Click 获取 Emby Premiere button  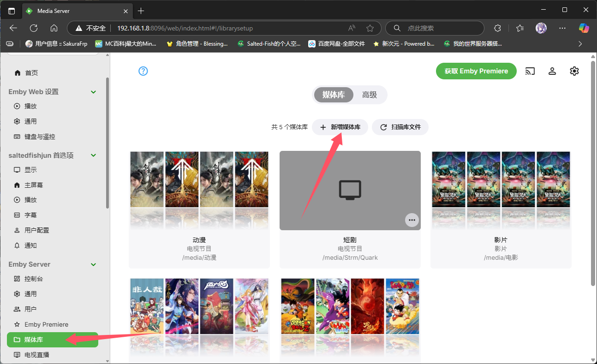pyautogui.click(x=476, y=71)
